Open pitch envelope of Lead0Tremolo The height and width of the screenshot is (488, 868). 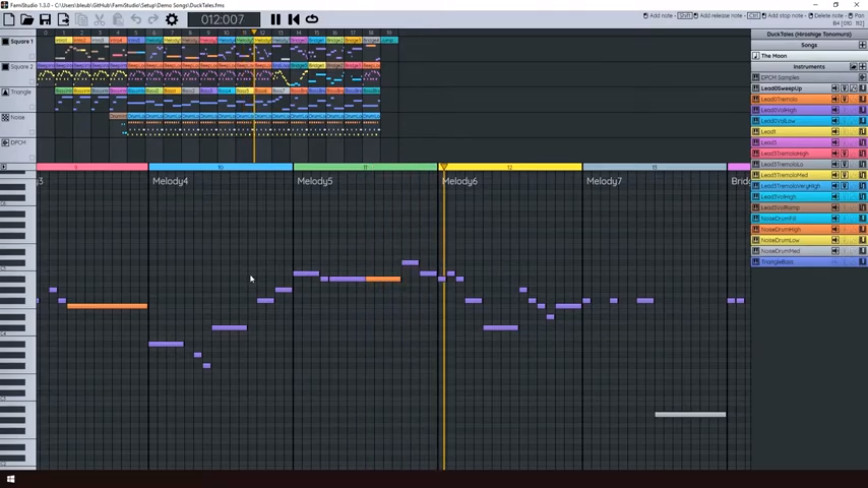point(845,99)
